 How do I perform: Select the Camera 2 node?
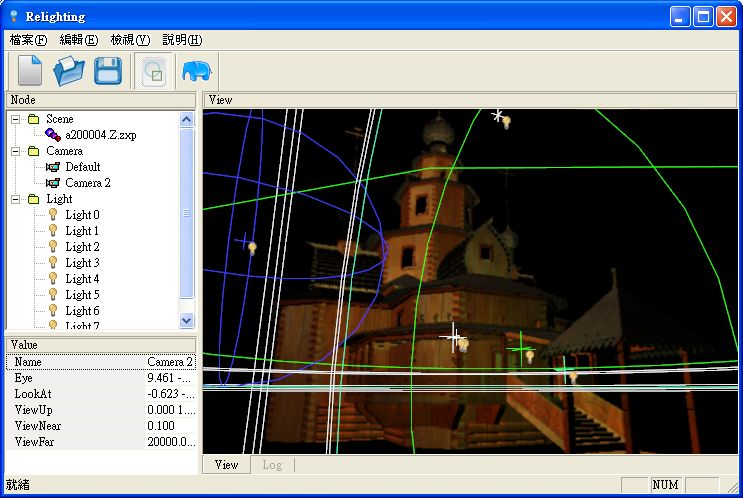coord(88,183)
